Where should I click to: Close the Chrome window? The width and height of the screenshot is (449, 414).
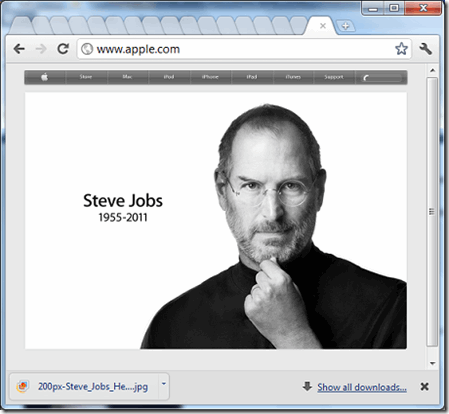point(423,8)
